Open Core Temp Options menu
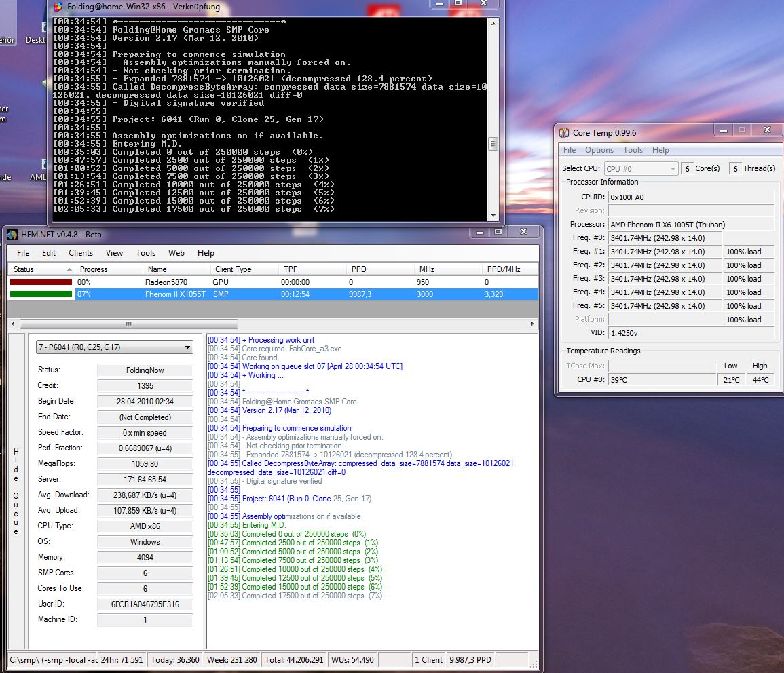Screen dimensions: 784x673 599,150
